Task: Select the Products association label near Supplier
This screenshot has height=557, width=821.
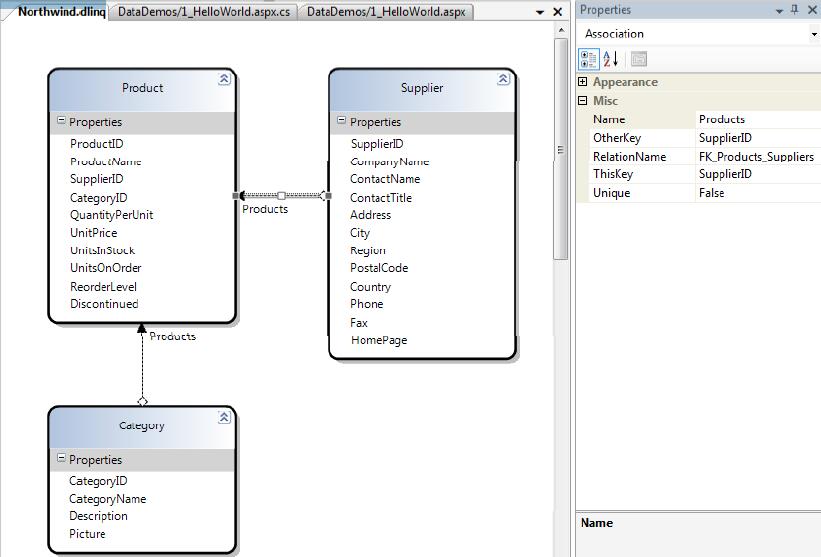Action: pos(265,209)
